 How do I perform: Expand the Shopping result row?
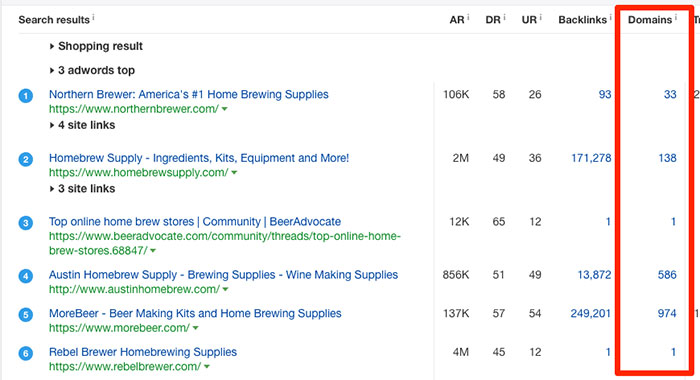96,46
